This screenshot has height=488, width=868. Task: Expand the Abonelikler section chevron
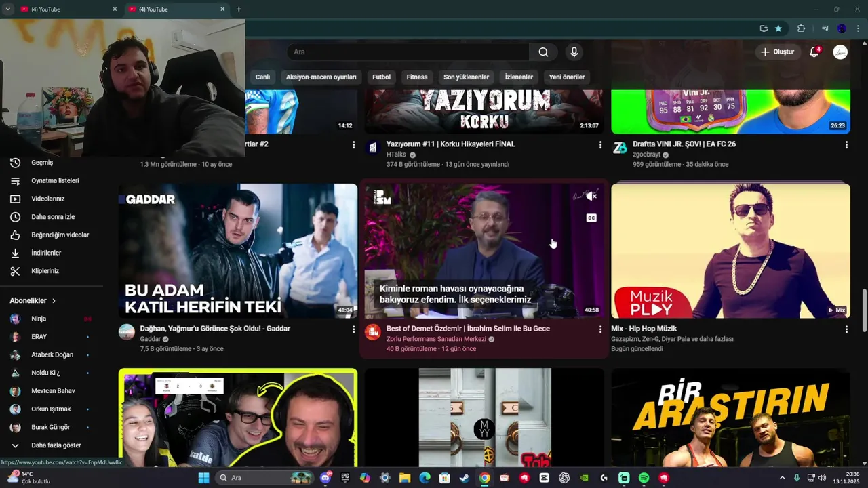(54, 300)
